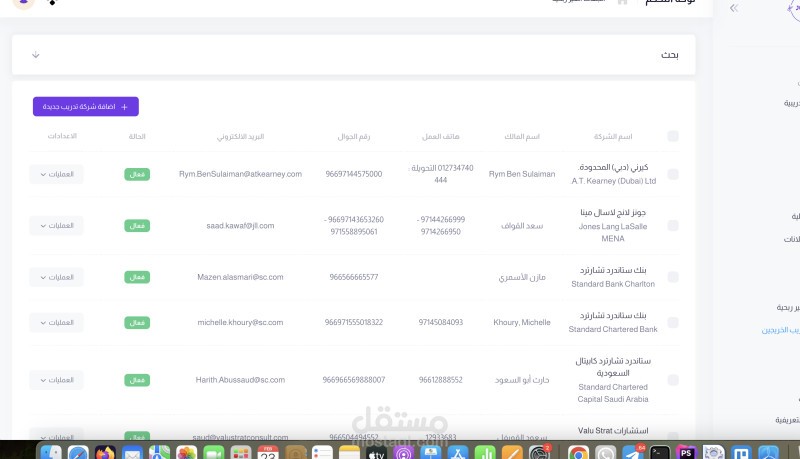Collapse the sidebar with the double-chevron icon
Screen dimensions: 800x459
tap(734, 8)
